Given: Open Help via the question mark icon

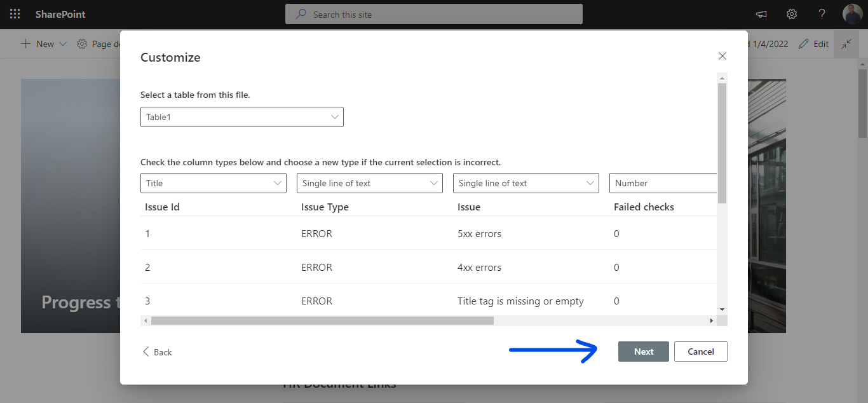Looking at the screenshot, I should pyautogui.click(x=822, y=14).
